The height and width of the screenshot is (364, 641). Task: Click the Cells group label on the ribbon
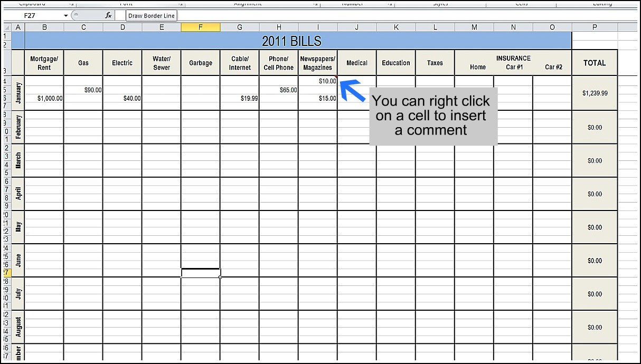click(522, 4)
